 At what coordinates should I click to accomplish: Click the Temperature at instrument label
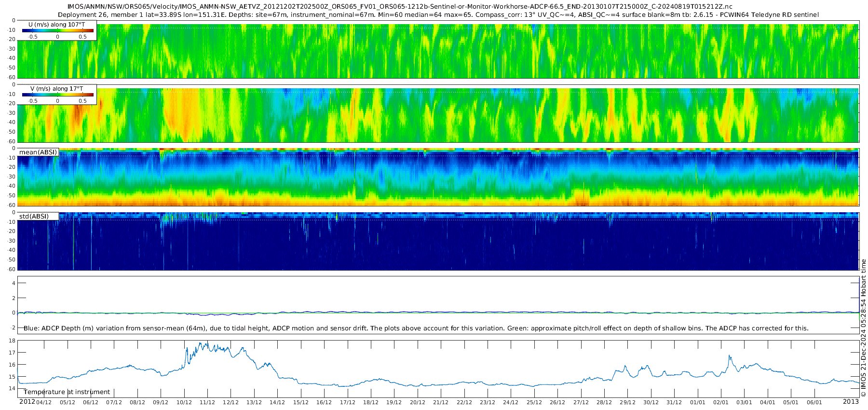click(67, 392)
